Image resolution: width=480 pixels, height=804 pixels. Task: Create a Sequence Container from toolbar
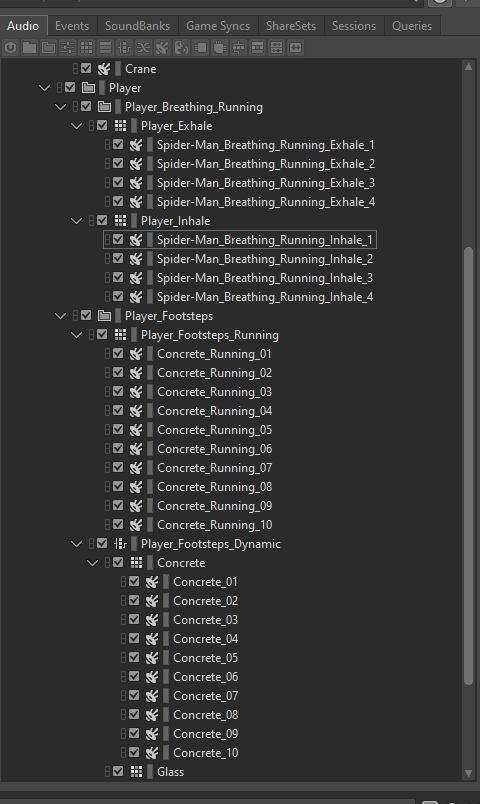tap(105, 48)
